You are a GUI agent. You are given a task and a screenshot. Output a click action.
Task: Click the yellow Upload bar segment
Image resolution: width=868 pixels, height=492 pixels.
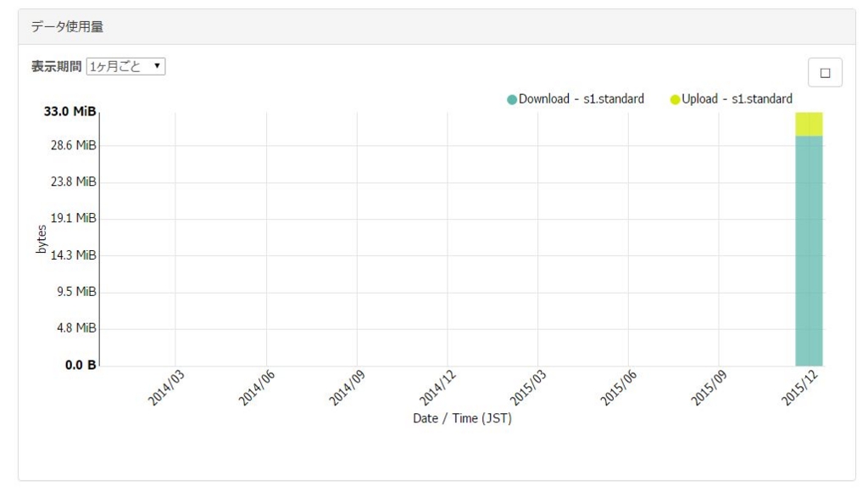click(809, 124)
